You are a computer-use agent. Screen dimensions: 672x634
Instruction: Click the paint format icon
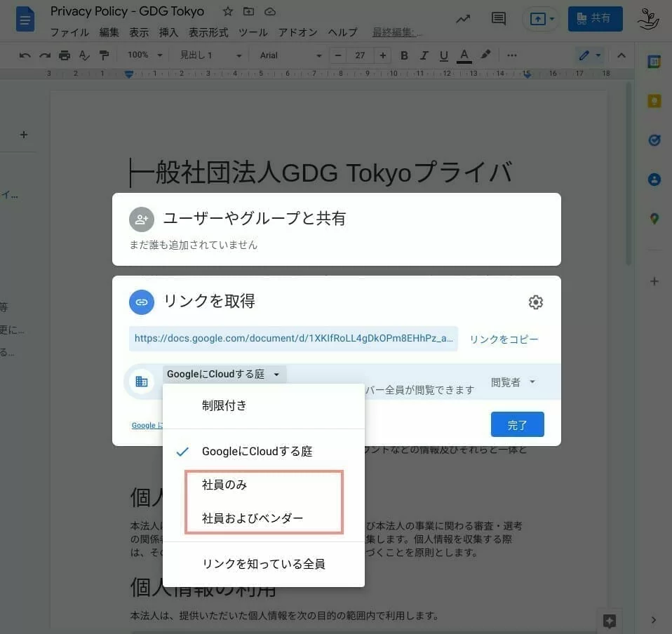104,55
